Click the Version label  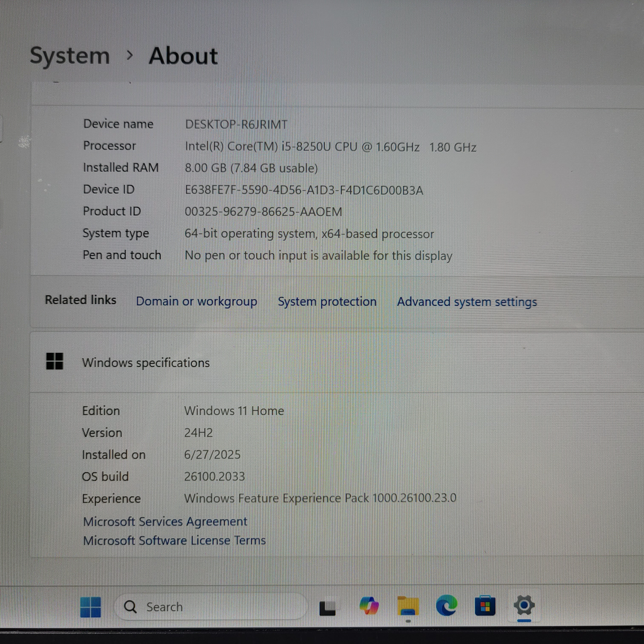pyautogui.click(x=102, y=433)
